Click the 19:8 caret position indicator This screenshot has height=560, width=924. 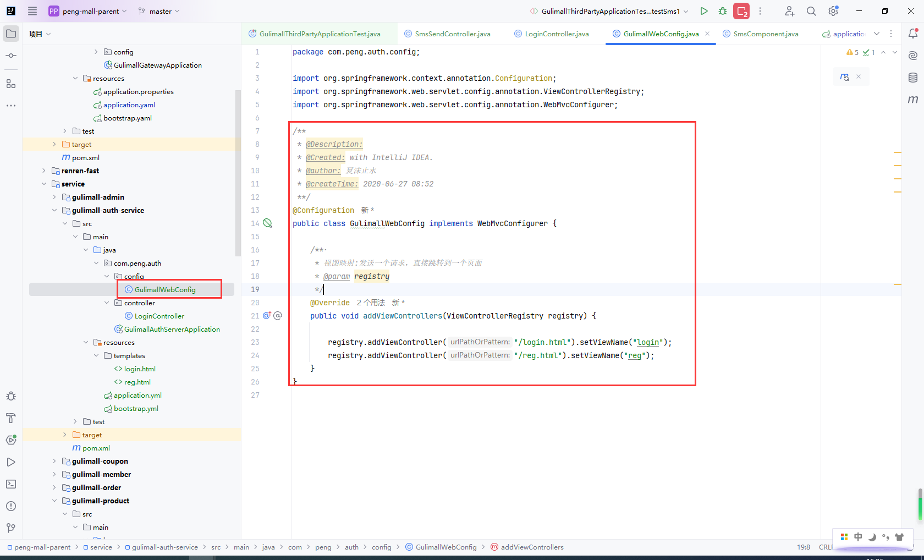pos(804,547)
